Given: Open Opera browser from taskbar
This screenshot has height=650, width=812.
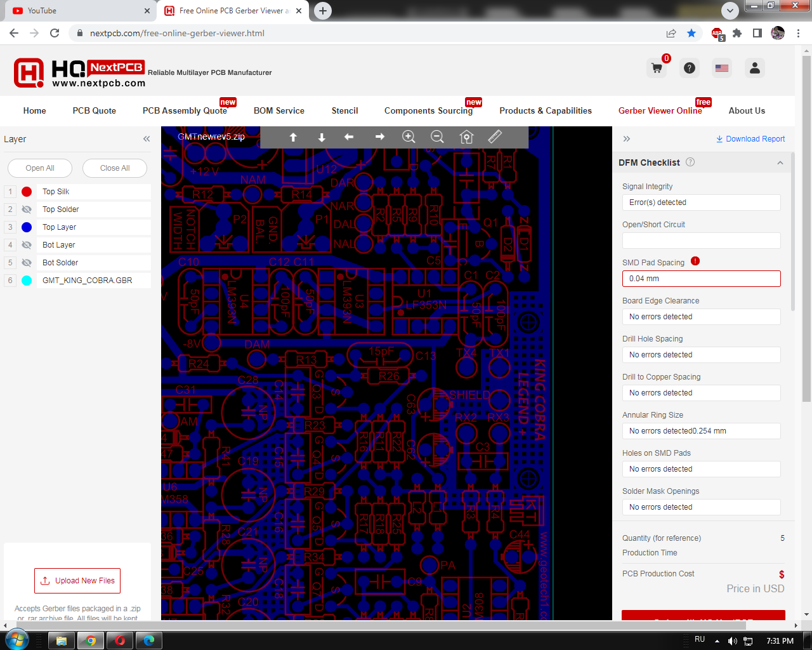Looking at the screenshot, I should pyautogui.click(x=120, y=640).
